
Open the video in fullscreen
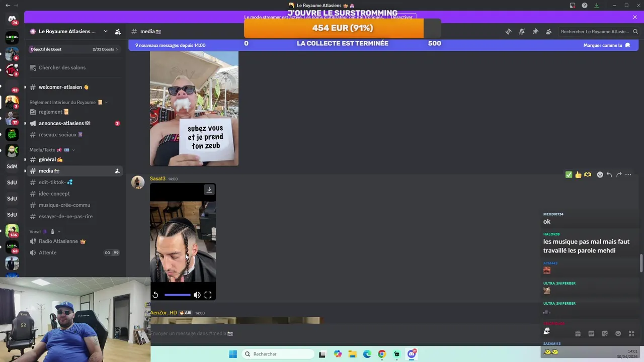tap(208, 295)
